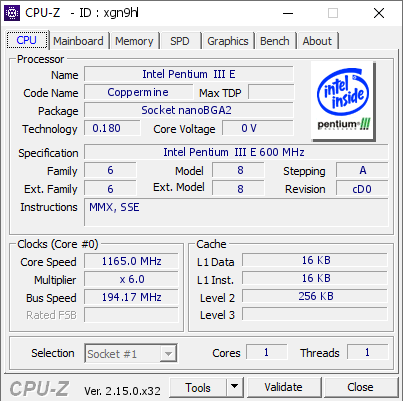
Task: Click the L1 Data cache value '16 KB'
Action: [x=315, y=260]
